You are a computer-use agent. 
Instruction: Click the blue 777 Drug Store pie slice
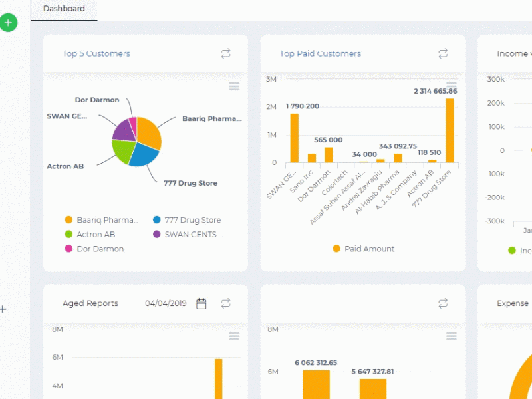pos(144,156)
